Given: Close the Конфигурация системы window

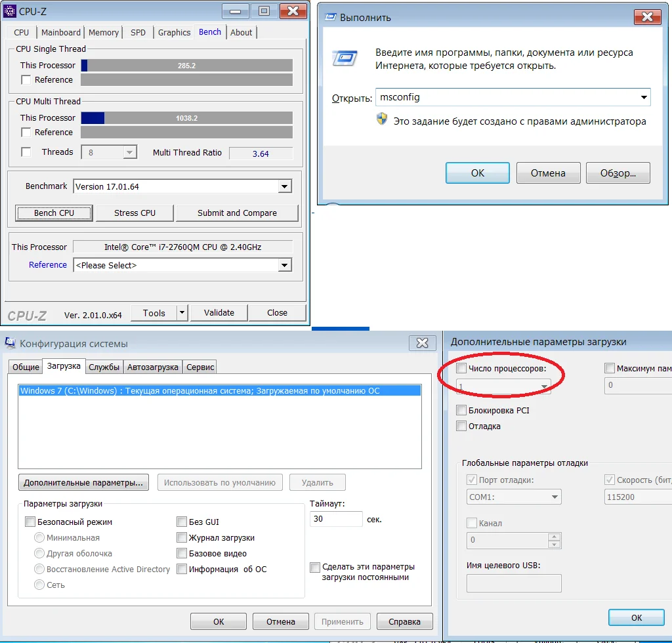Looking at the screenshot, I should pyautogui.click(x=423, y=342).
